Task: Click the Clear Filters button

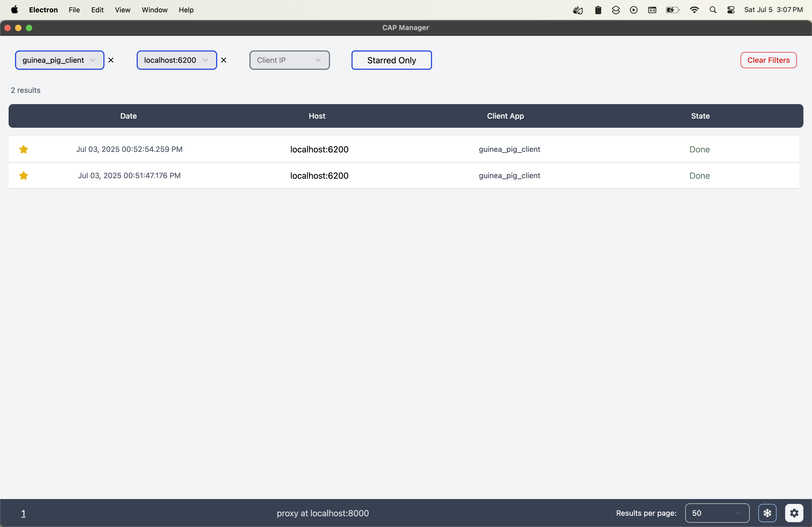Action: pyautogui.click(x=768, y=60)
